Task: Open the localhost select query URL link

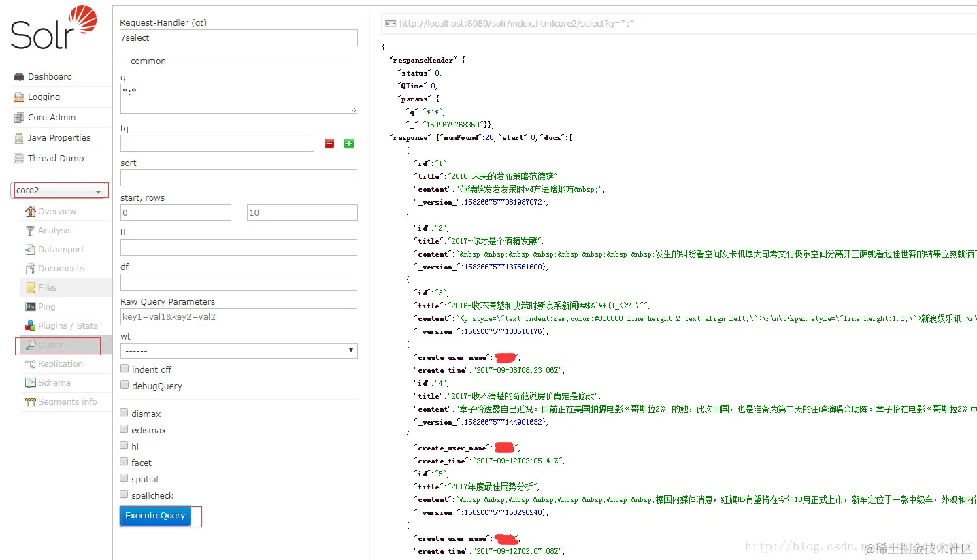Action: 517,23
